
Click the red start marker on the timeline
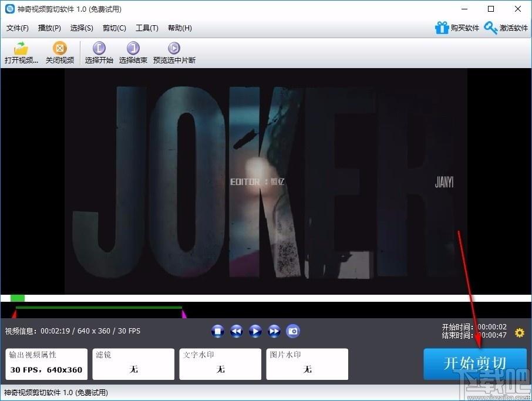pos(15,314)
